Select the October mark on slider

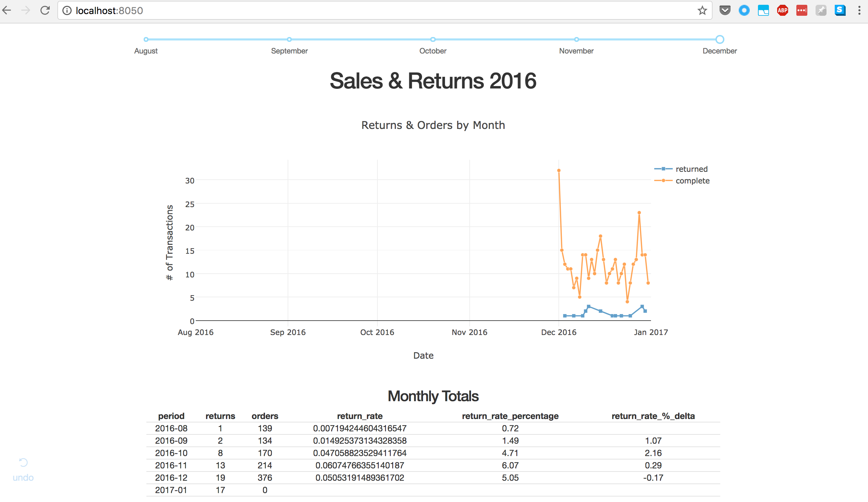pyautogui.click(x=433, y=40)
